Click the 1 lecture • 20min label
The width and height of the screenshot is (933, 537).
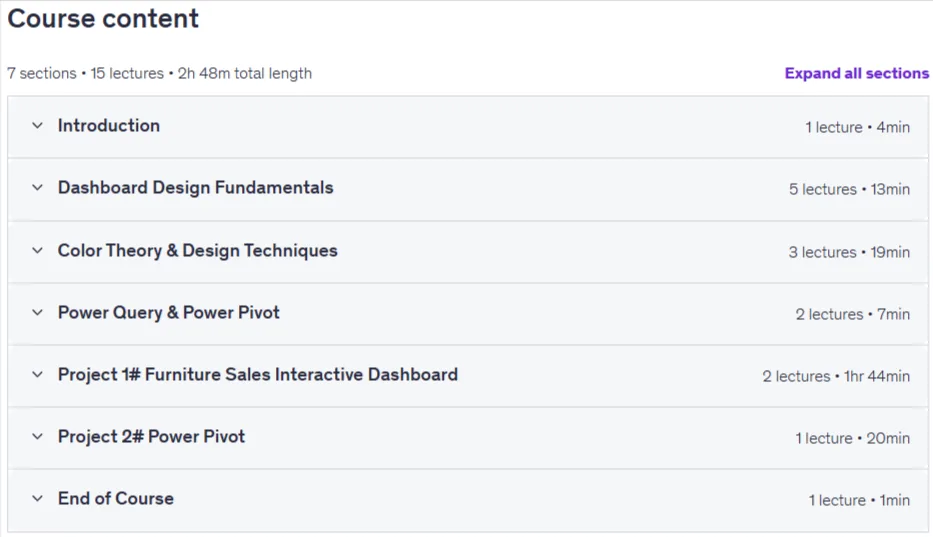click(853, 438)
